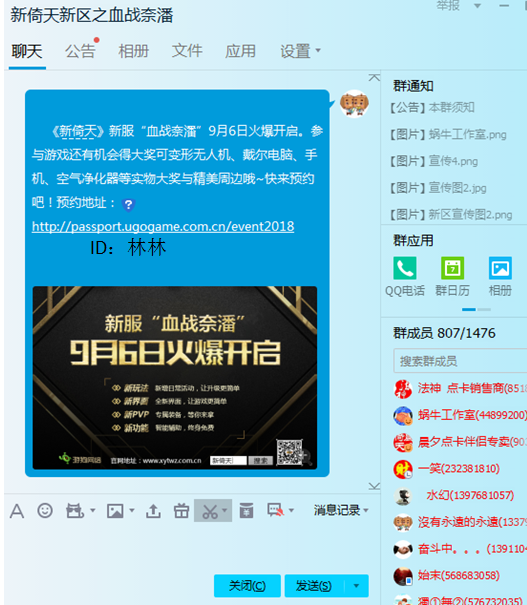Select member 一笑(232381810)

pos(459,469)
